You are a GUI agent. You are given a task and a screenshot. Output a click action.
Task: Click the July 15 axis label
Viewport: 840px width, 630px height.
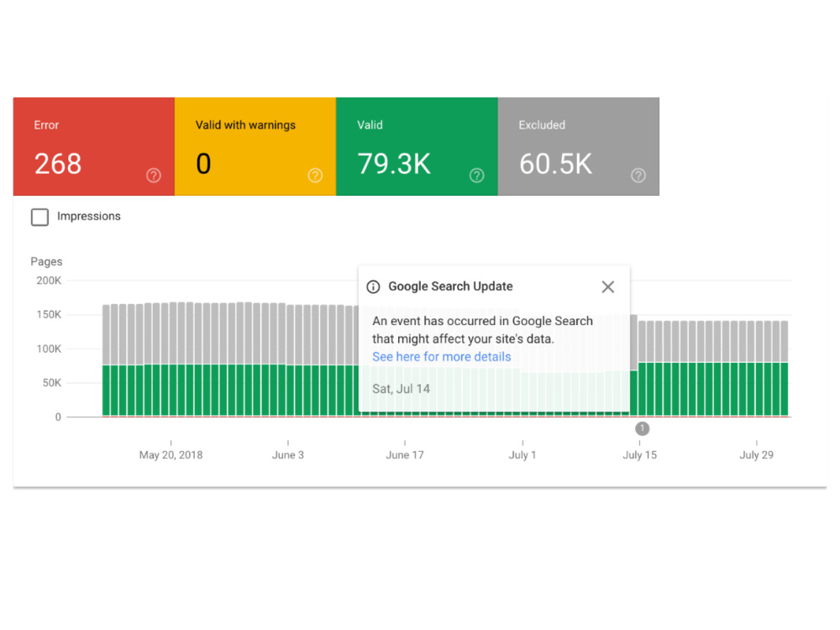click(x=639, y=454)
